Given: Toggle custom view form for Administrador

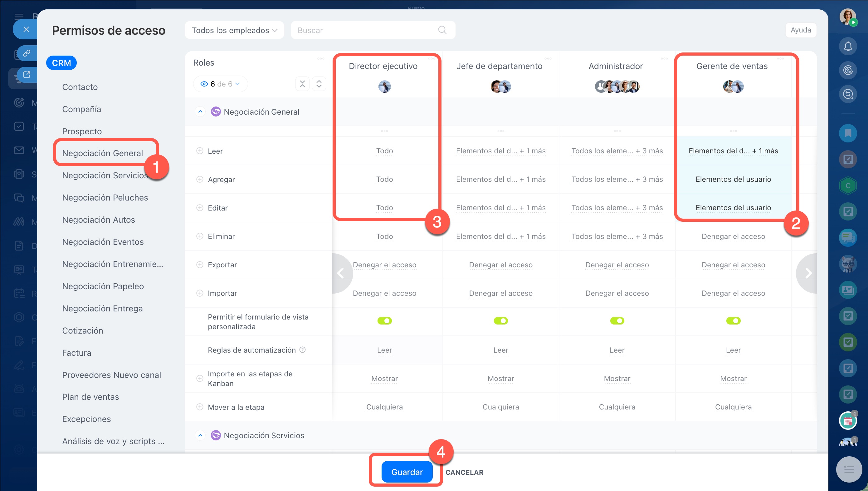Looking at the screenshot, I should (x=617, y=321).
